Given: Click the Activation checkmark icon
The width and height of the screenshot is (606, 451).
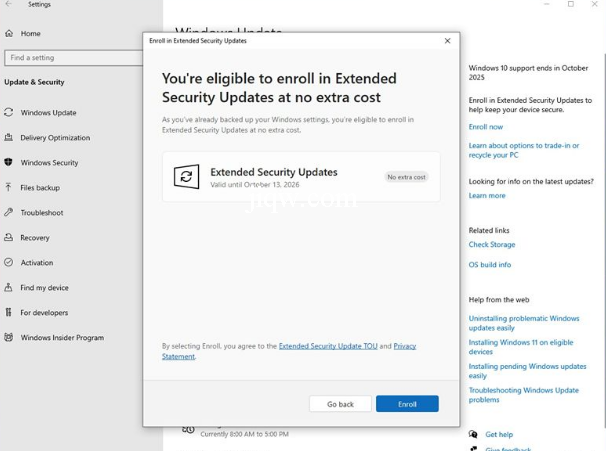Looking at the screenshot, I should 9,262.
